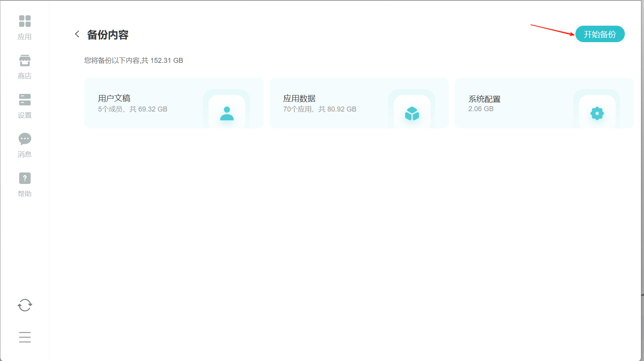Click the text 70个应用、共 80.92 GB
Viewport: 644px width, 361px height.
tap(320, 109)
